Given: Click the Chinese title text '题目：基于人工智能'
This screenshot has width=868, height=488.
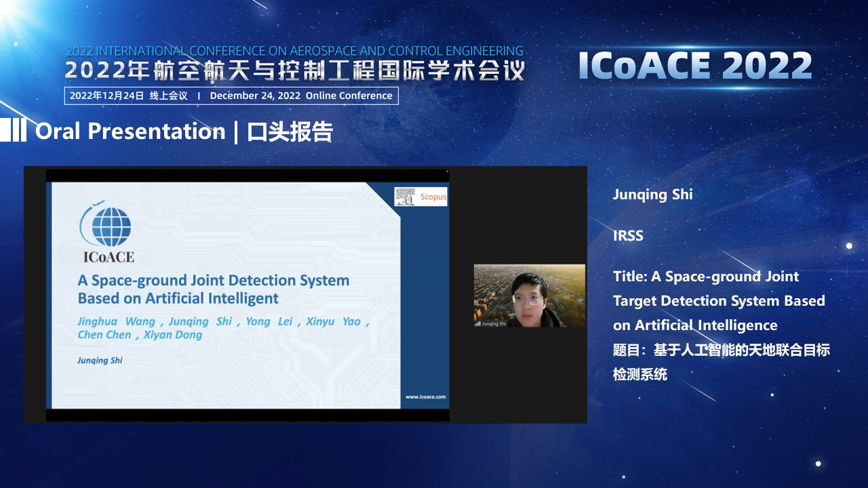Looking at the screenshot, I should [x=722, y=362].
